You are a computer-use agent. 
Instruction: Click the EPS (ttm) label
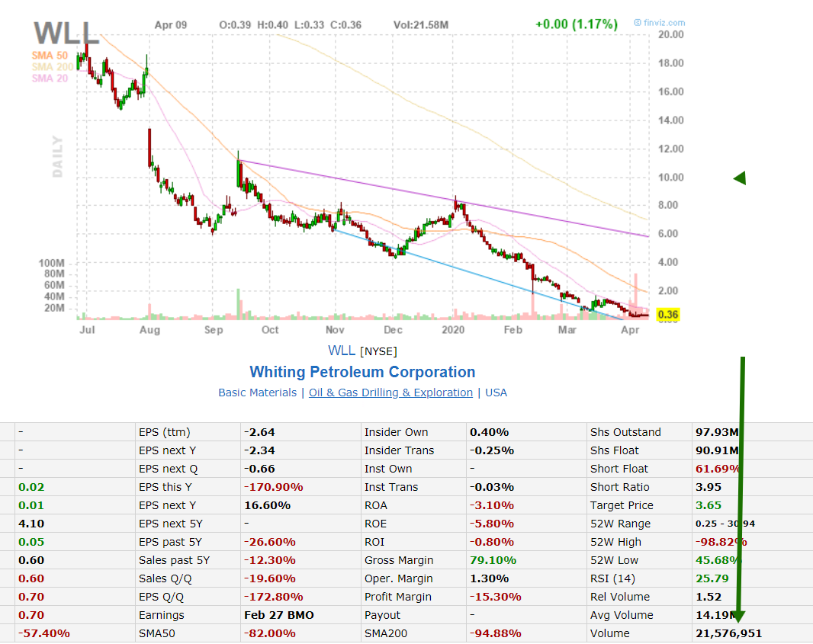[165, 432]
